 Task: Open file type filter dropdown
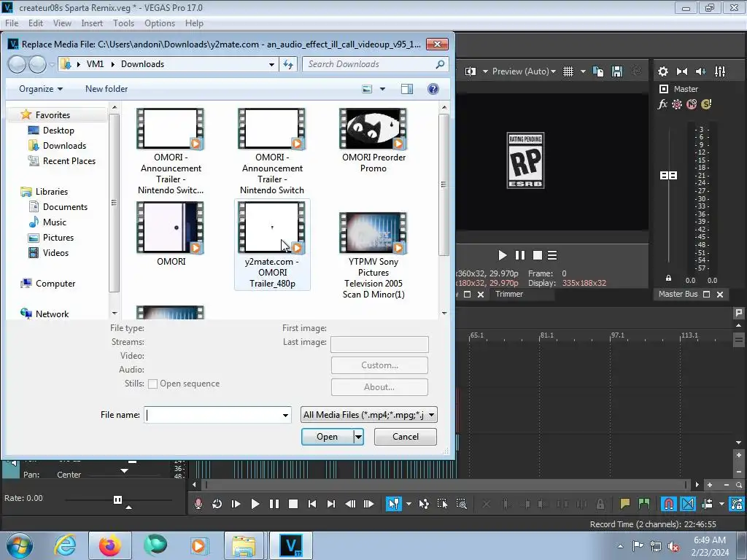[x=369, y=415]
